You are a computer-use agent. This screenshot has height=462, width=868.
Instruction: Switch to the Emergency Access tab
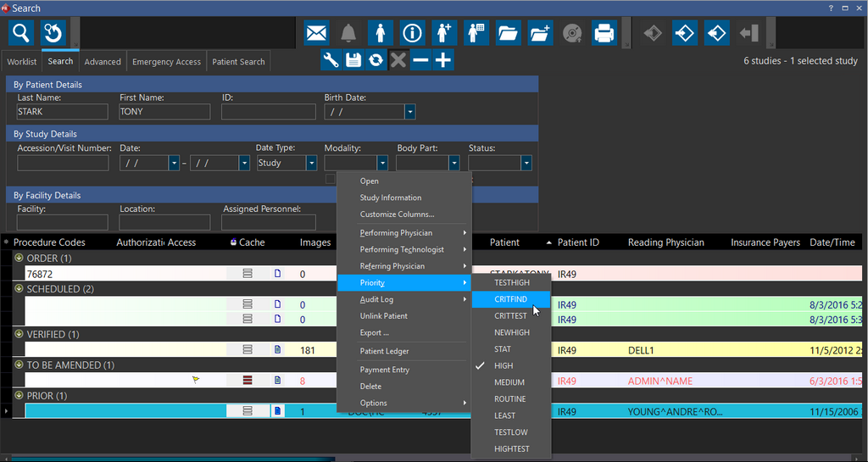point(166,62)
